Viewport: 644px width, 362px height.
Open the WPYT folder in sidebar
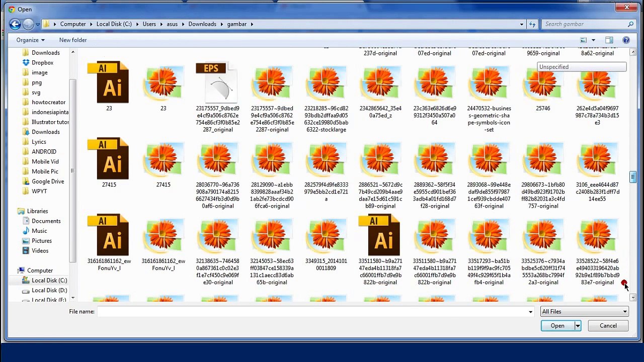coord(39,192)
